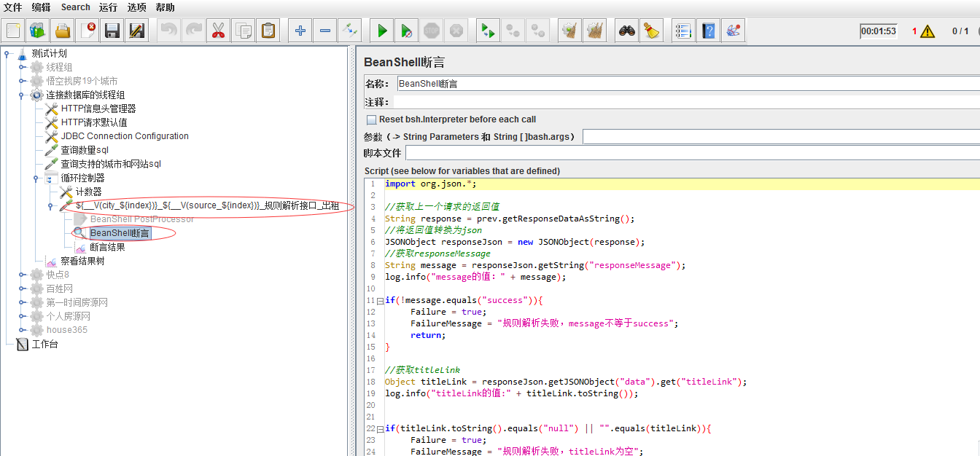Open the 文件 menu
The image size is (980, 456).
pos(13,7)
